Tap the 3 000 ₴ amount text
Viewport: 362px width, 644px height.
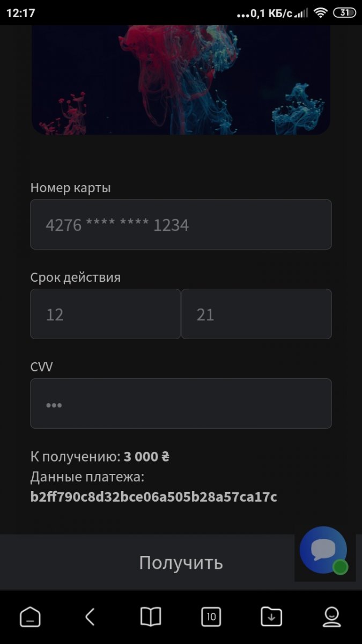pos(146,457)
